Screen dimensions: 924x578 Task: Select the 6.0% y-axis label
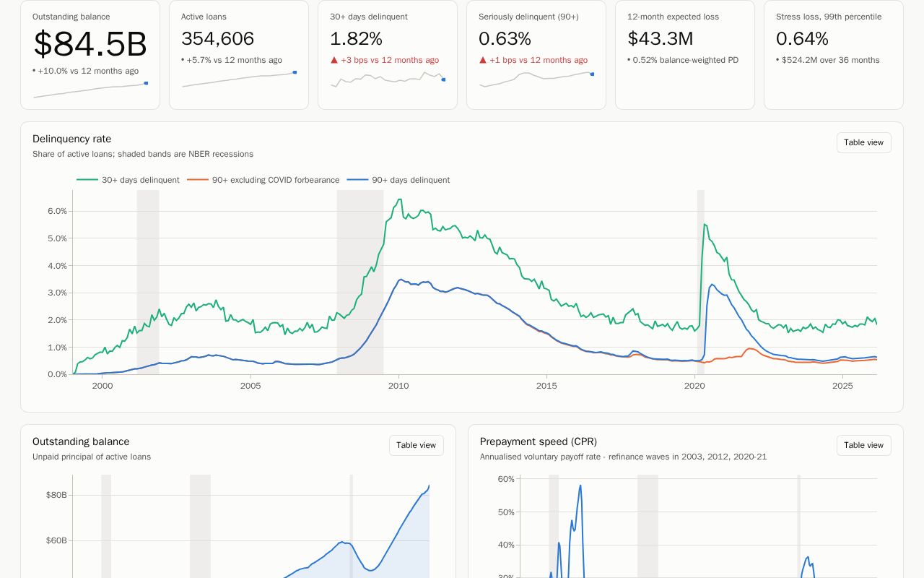coord(57,211)
